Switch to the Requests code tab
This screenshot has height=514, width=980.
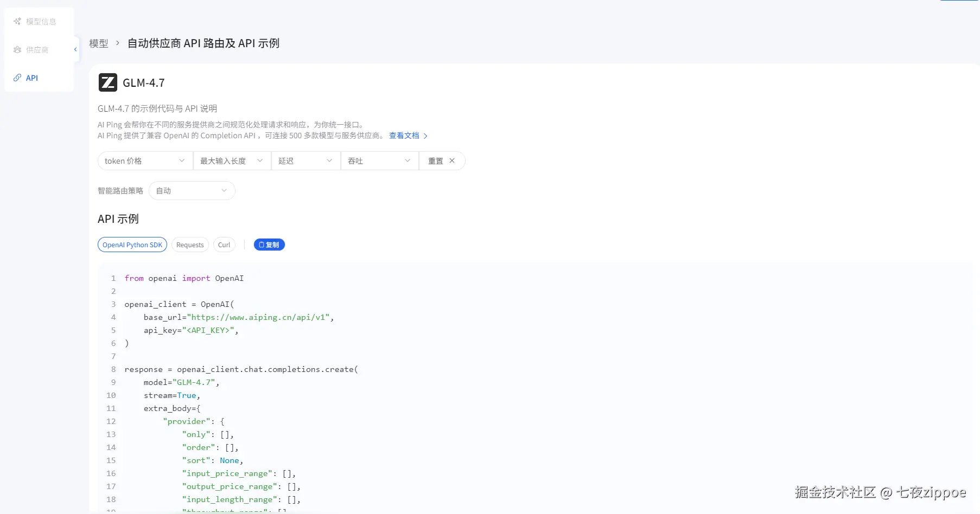(190, 245)
